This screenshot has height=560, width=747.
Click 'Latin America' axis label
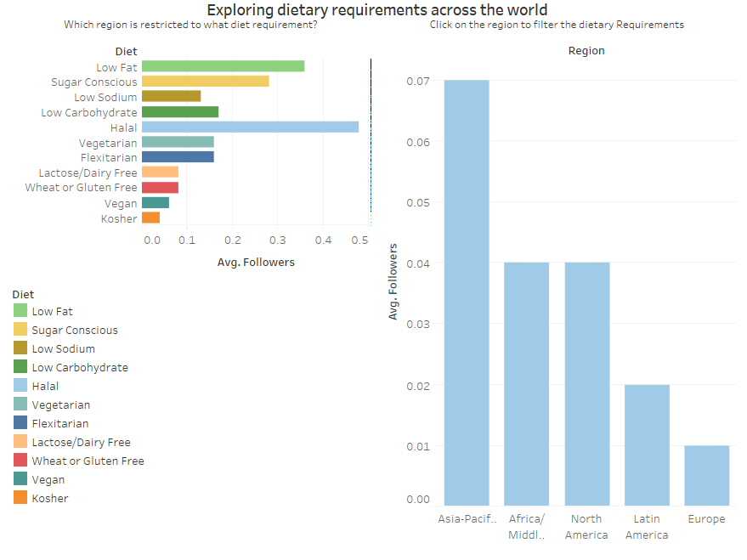(647, 527)
